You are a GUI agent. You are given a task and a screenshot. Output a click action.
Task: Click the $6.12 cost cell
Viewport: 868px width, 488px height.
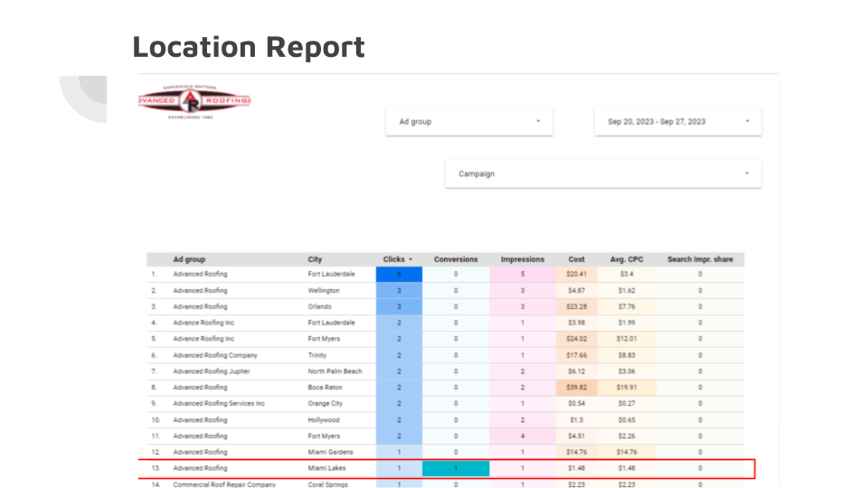(576, 371)
